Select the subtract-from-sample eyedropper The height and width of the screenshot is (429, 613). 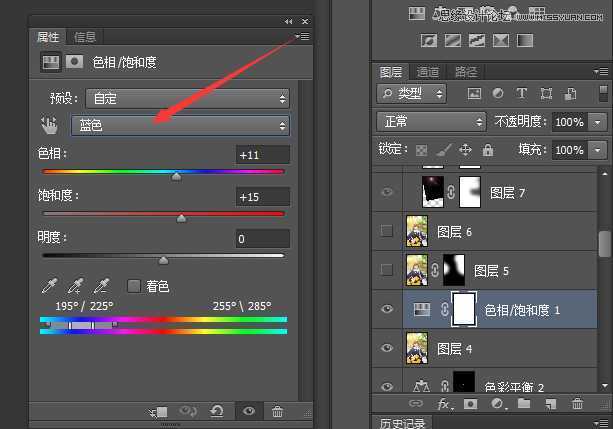102,286
